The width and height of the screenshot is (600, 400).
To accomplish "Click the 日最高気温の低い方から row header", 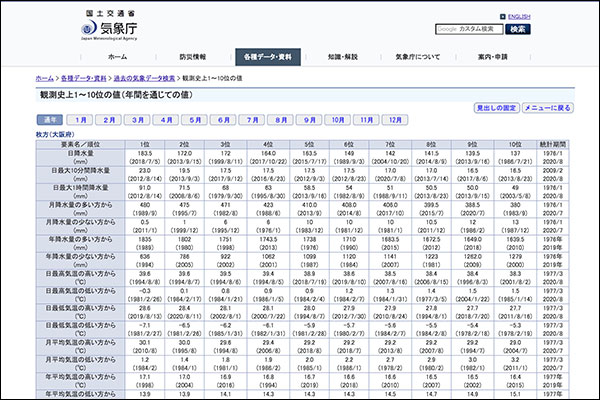I will (80, 295).
